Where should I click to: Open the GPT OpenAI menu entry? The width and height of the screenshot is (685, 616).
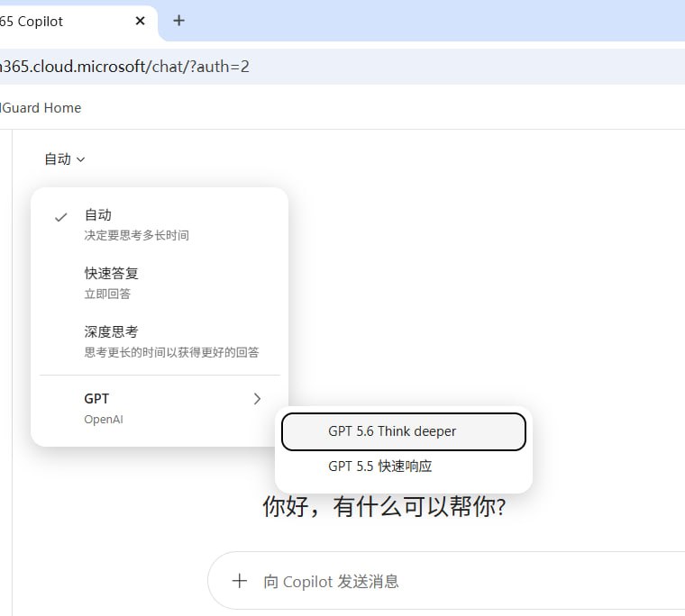pyautogui.click(x=160, y=409)
